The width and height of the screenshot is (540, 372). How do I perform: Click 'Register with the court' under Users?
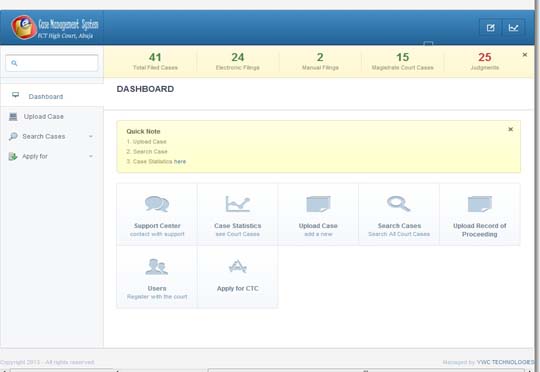(157, 297)
